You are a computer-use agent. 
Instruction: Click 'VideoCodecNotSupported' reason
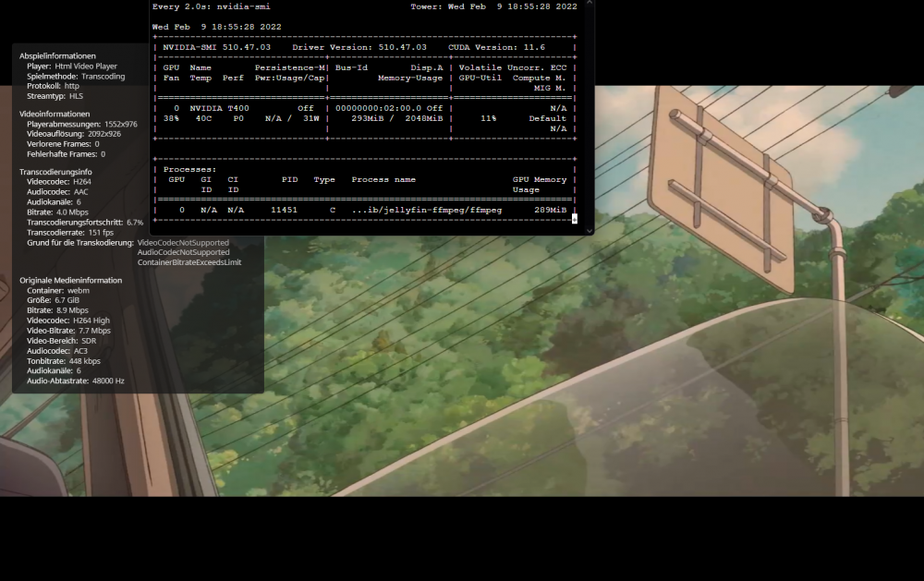coord(183,242)
